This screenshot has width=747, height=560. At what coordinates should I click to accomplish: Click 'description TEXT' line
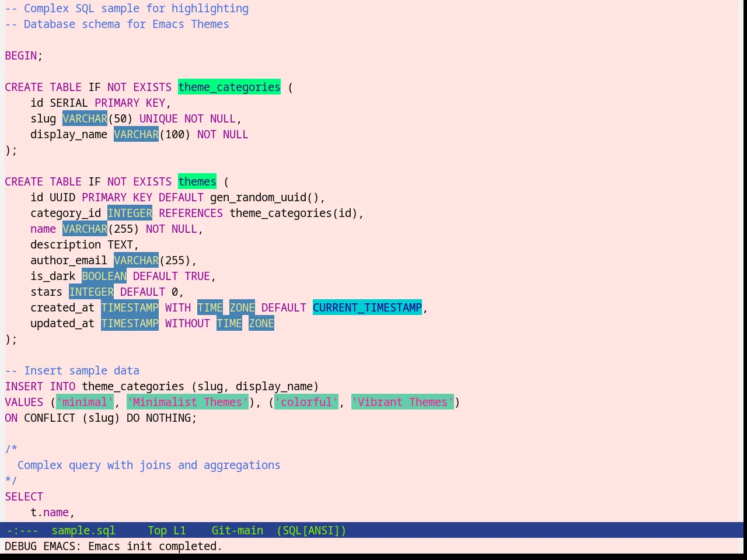pos(85,244)
